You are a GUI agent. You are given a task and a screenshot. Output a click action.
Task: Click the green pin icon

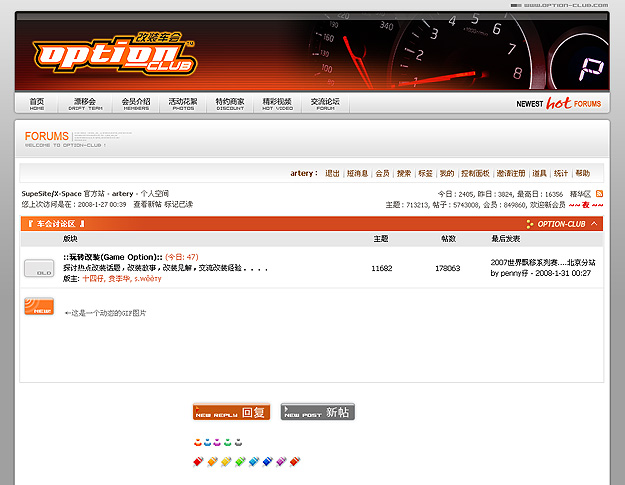[x=240, y=461]
